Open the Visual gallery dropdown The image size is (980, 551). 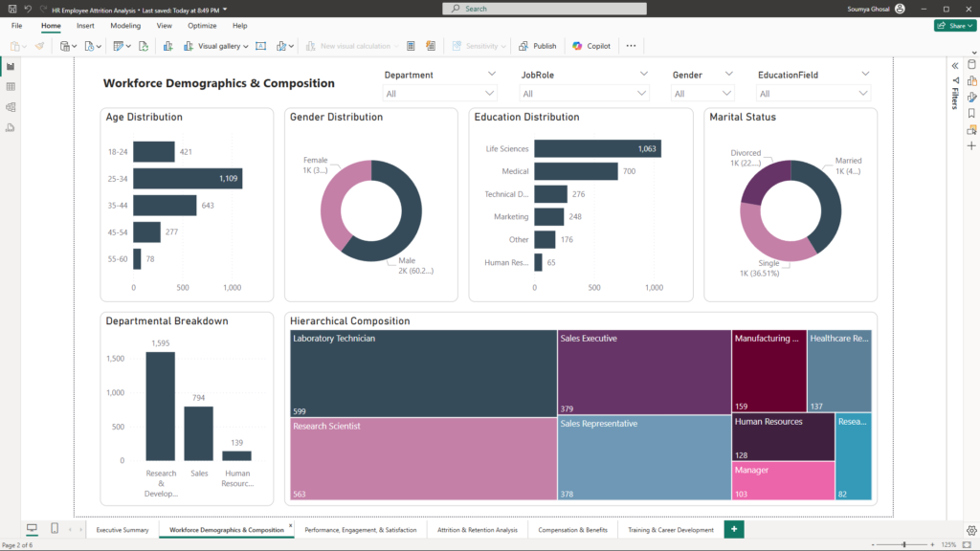[x=223, y=46]
